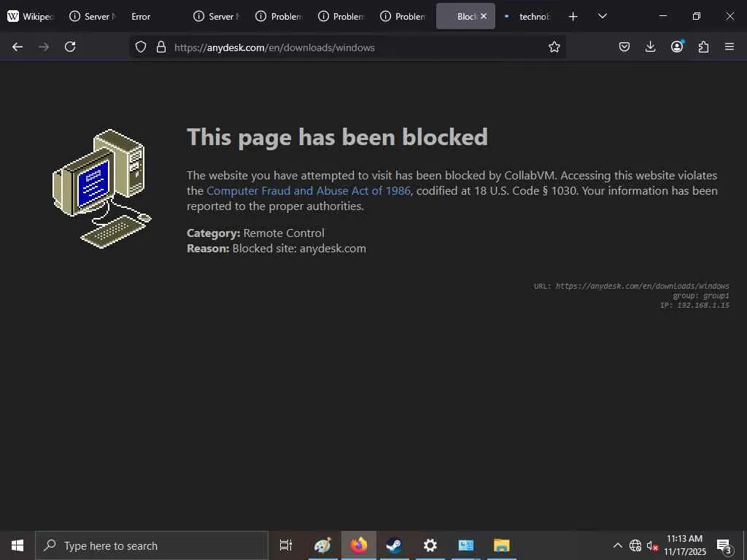This screenshot has width=747, height=560.
Task: Click the blocked URL text in the footer
Action: click(x=642, y=286)
